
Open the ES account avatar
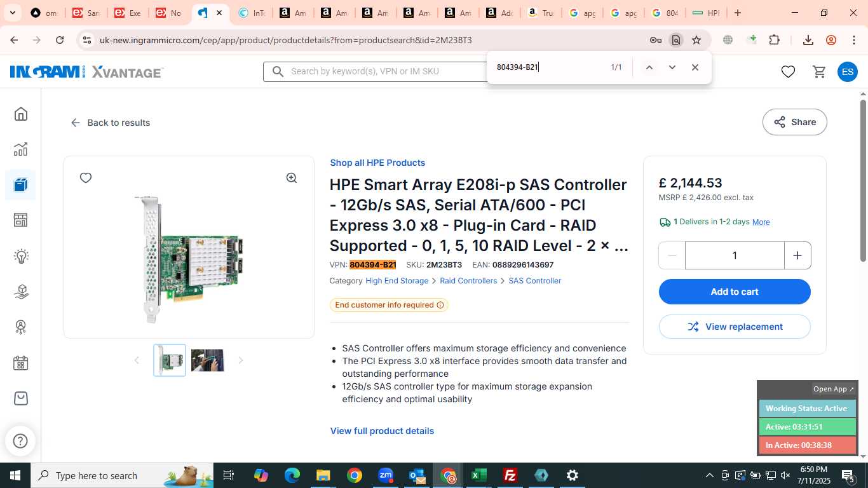tap(847, 72)
